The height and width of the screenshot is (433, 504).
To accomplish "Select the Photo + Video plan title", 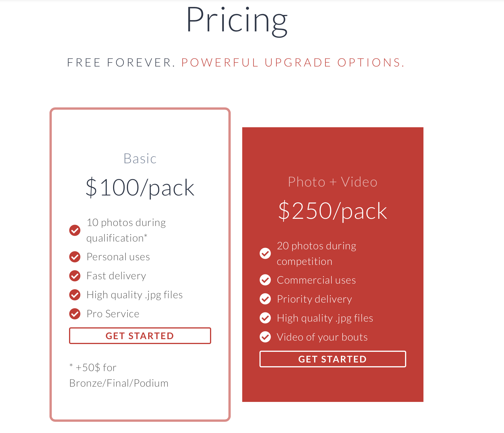I will (x=333, y=182).
